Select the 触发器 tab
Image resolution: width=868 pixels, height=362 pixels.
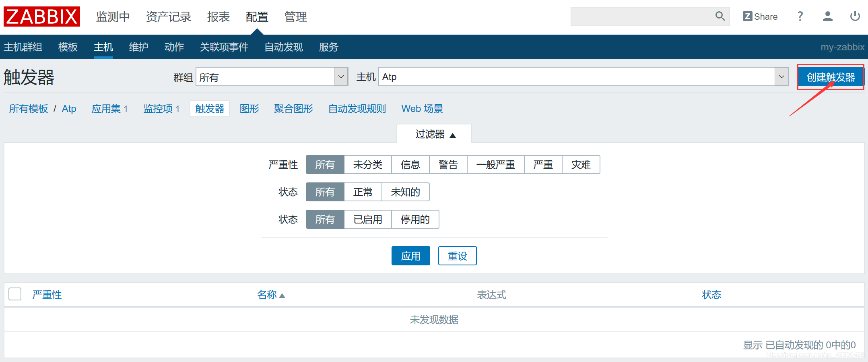click(210, 109)
